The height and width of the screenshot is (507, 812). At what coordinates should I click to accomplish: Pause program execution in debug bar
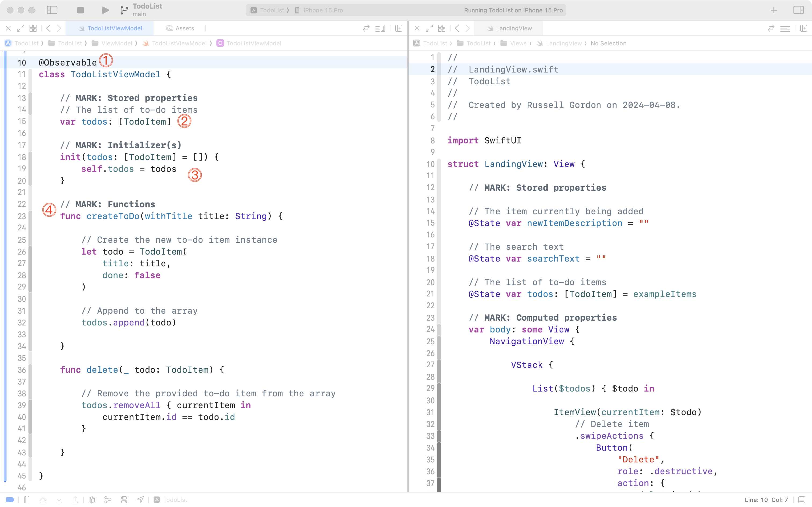click(x=27, y=500)
